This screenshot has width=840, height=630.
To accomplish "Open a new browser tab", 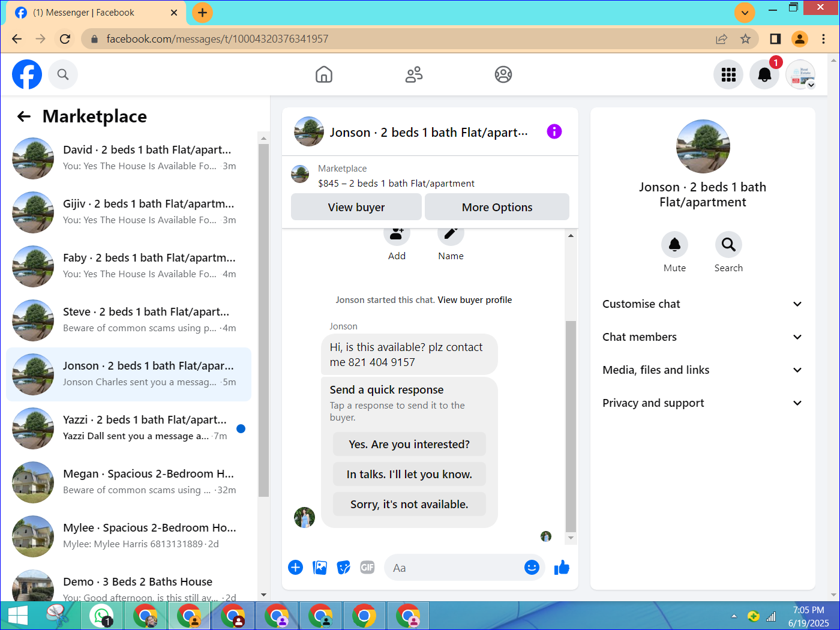I will (202, 12).
